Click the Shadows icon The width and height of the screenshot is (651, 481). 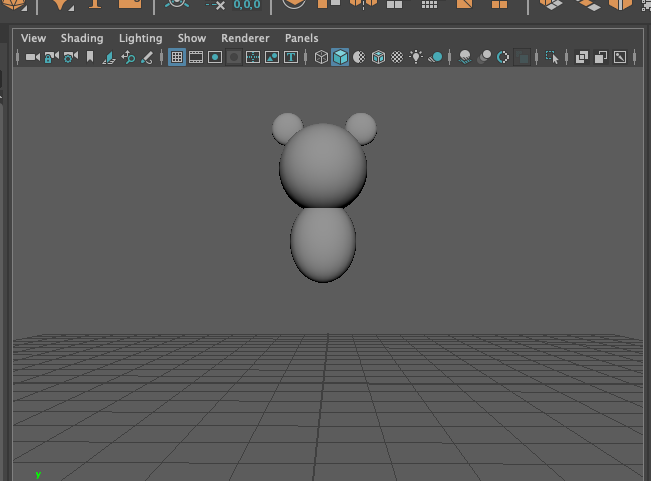435,57
